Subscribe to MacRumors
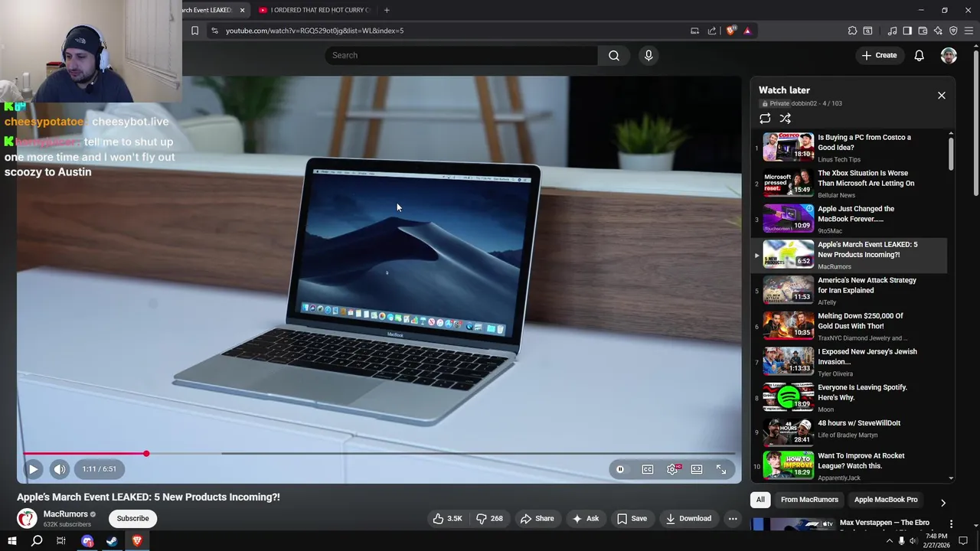Screen dimensions: 980x551 coord(132,518)
